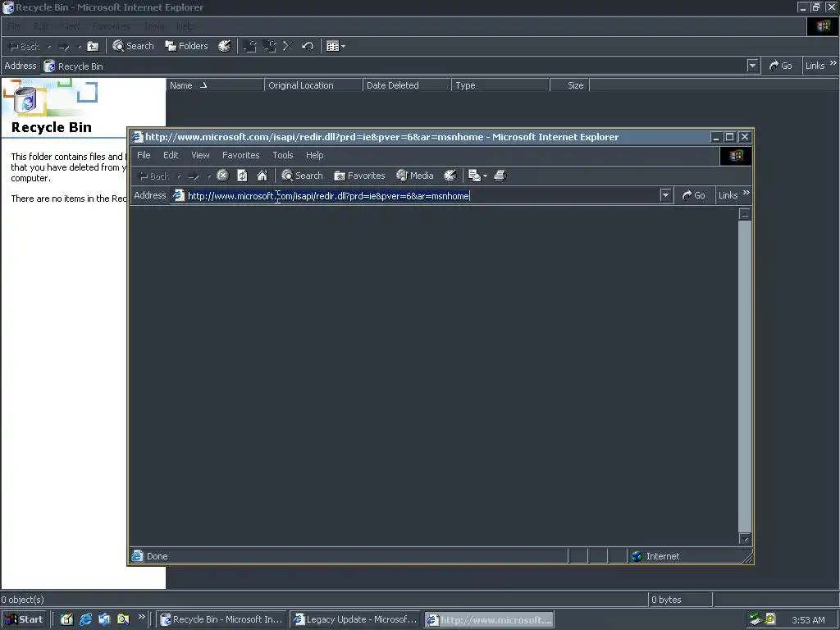
Task: Click Forward arrow in the front browser toolbar
Action: [194, 176]
